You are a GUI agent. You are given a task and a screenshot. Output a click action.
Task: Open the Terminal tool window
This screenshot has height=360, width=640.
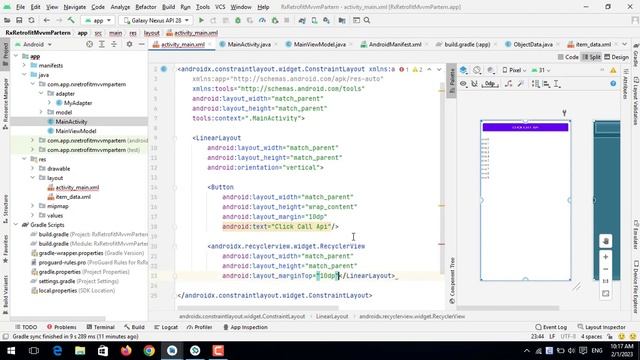[x=100, y=327]
